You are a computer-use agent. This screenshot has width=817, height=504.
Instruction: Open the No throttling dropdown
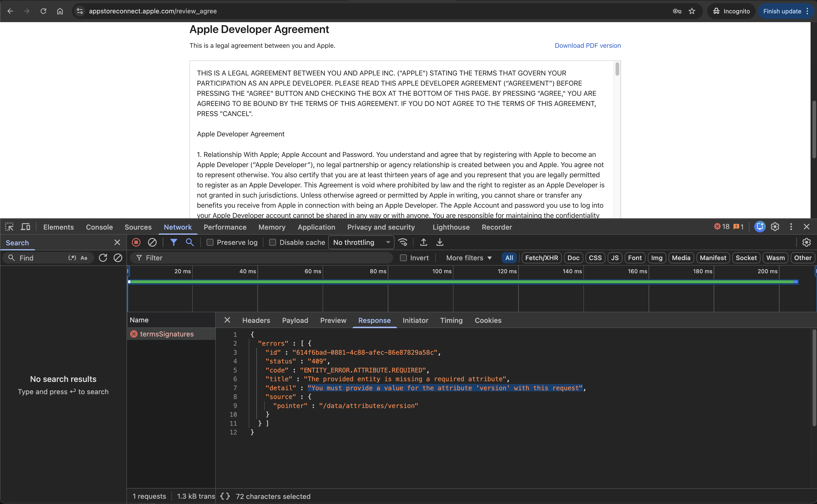(x=361, y=242)
